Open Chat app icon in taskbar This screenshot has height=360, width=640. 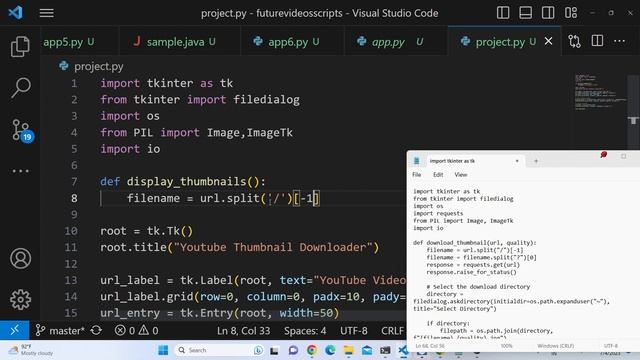[x=293, y=350]
